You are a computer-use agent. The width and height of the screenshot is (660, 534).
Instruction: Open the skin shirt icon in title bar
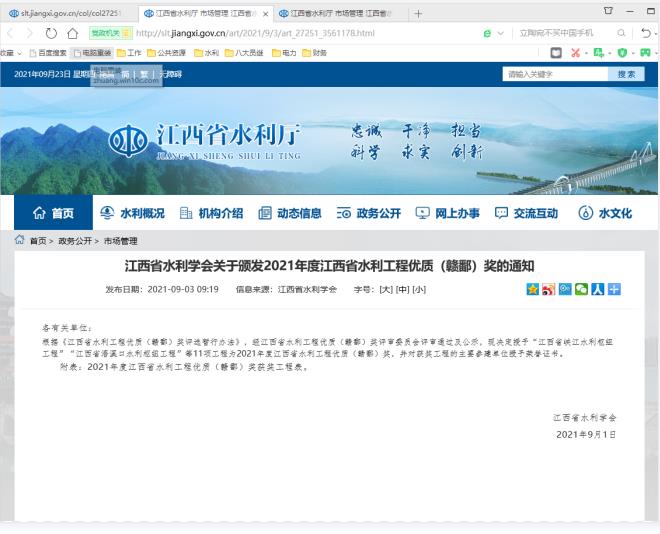pyautogui.click(x=608, y=11)
